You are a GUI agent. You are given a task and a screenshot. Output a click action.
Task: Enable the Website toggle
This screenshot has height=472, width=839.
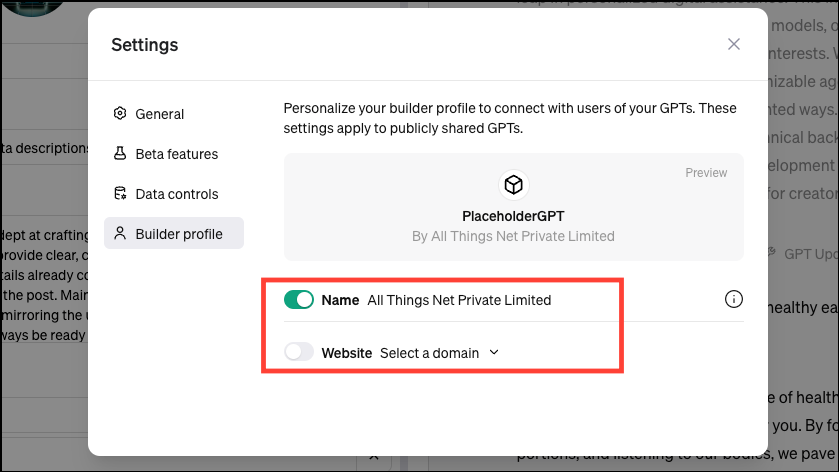[x=299, y=352]
